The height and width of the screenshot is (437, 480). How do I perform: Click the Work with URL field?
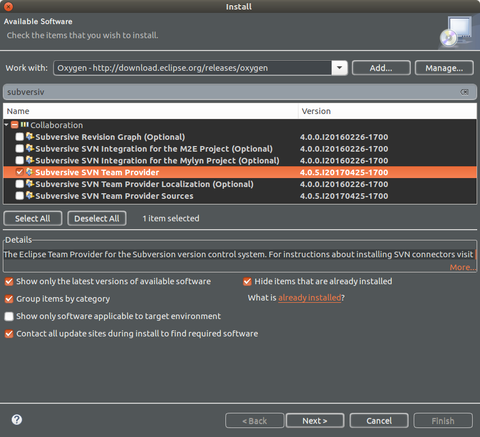pos(192,68)
